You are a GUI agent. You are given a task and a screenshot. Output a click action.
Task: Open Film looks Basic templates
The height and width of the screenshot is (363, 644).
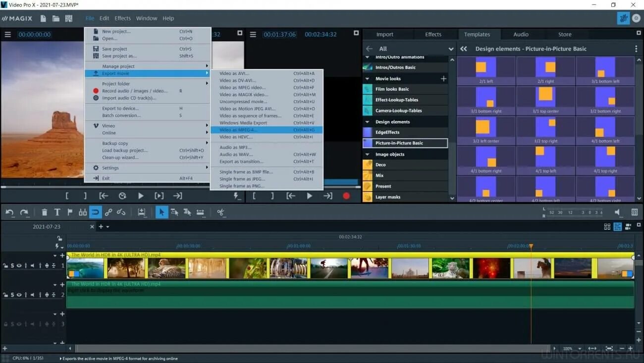click(x=405, y=89)
